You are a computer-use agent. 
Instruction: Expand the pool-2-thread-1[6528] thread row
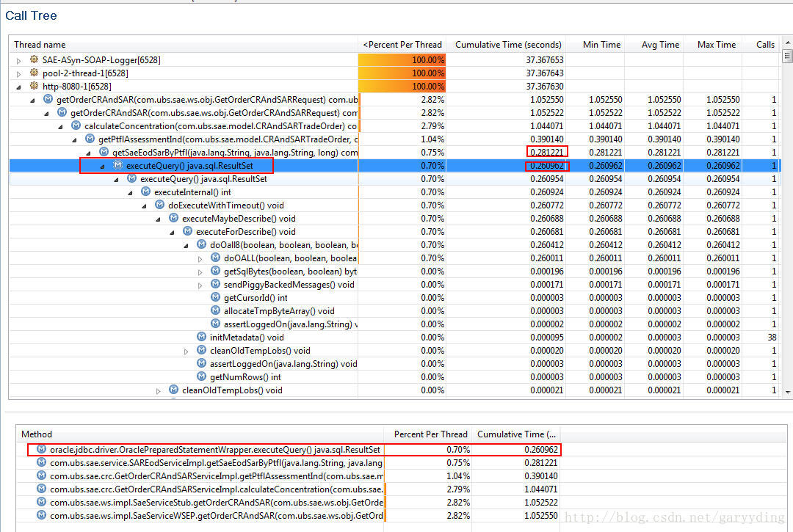18,74
